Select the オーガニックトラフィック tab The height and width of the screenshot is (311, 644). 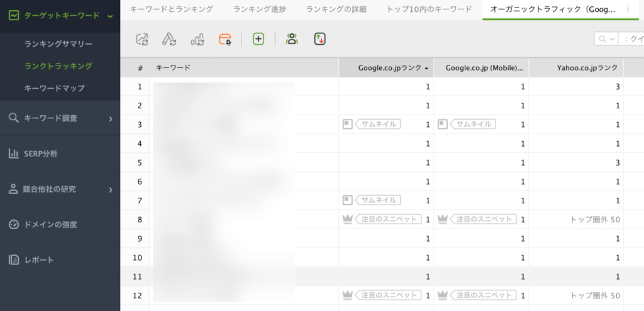[x=553, y=9]
